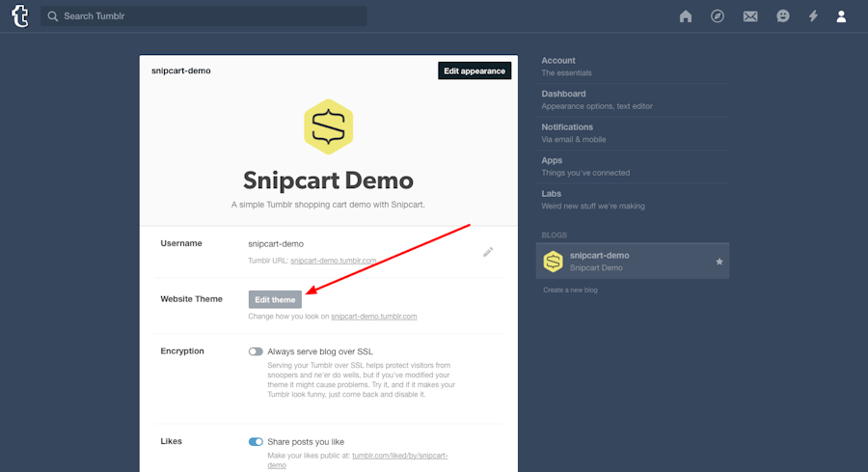Image resolution: width=868 pixels, height=472 pixels.
Task: Toggle Share posts you like switch
Action: pyautogui.click(x=256, y=441)
